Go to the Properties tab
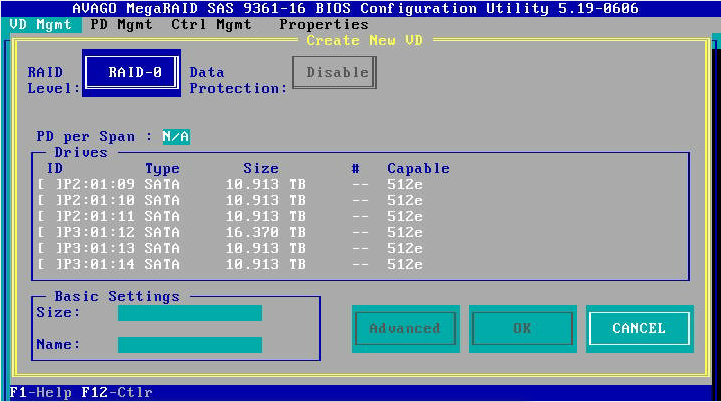The width and height of the screenshot is (721, 402). click(324, 24)
